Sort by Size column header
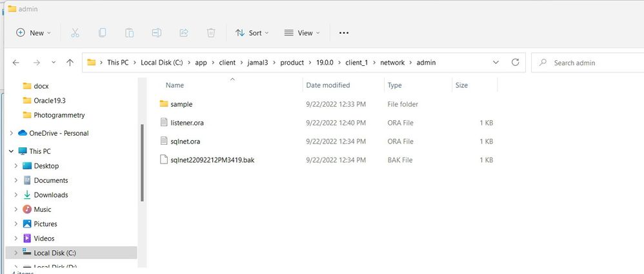The height and width of the screenshot is (274, 644). tap(461, 85)
